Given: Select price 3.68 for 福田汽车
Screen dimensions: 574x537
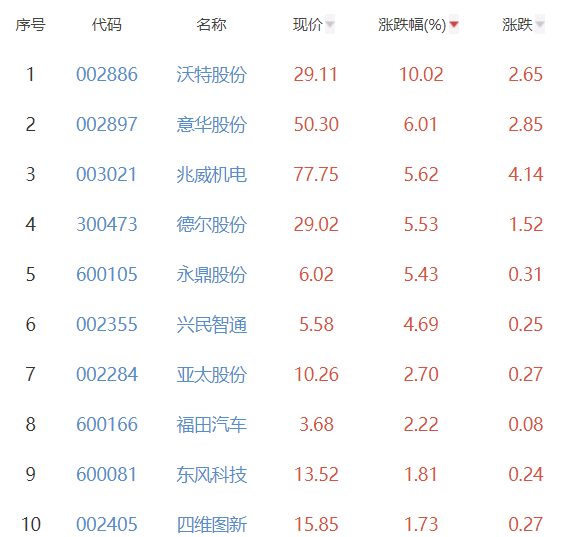Looking at the screenshot, I should [316, 425].
